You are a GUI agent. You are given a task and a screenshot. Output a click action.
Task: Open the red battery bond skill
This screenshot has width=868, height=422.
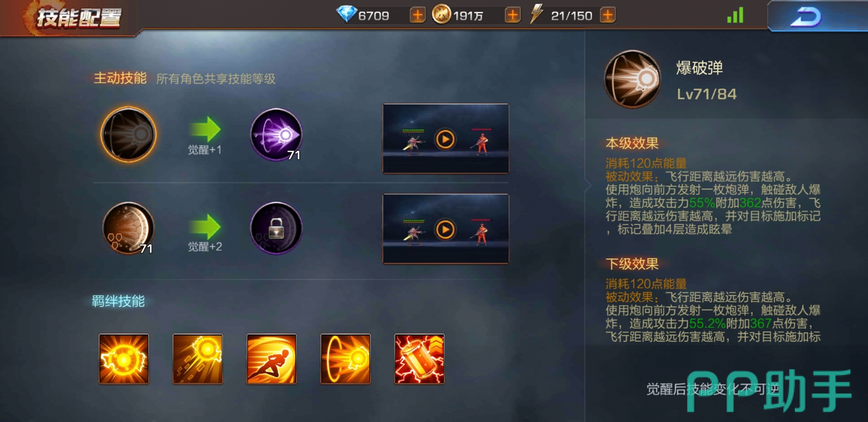pyautogui.click(x=419, y=359)
